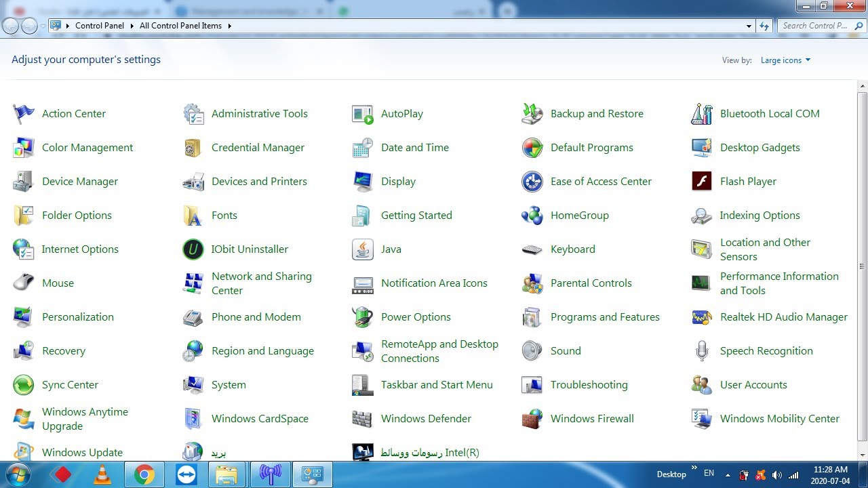Click the Forward navigation button
868x488 pixels.
[x=29, y=26]
